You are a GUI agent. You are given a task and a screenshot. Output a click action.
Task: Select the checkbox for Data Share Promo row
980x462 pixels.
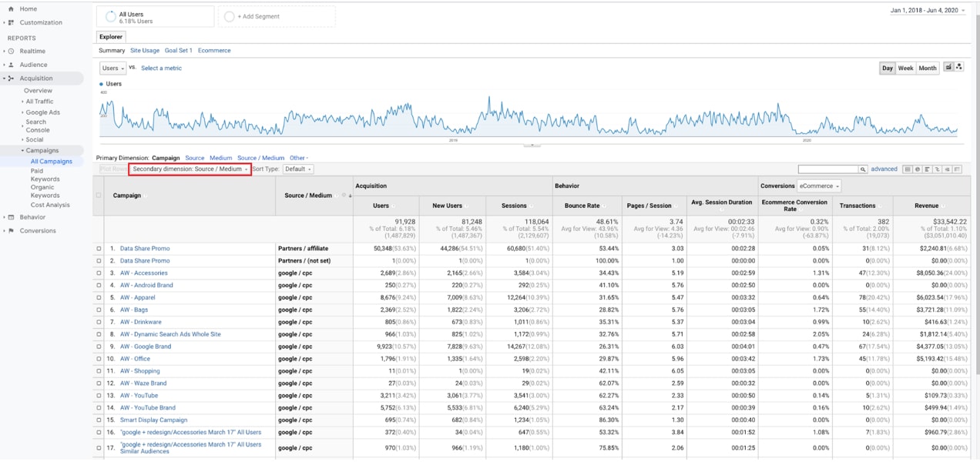[x=99, y=249]
